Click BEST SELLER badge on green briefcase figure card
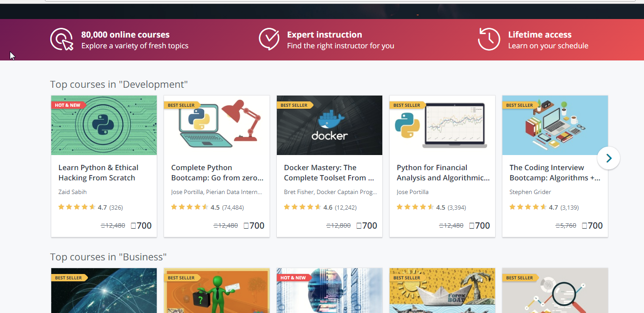Screen dimensions: 644x313 (182, 278)
